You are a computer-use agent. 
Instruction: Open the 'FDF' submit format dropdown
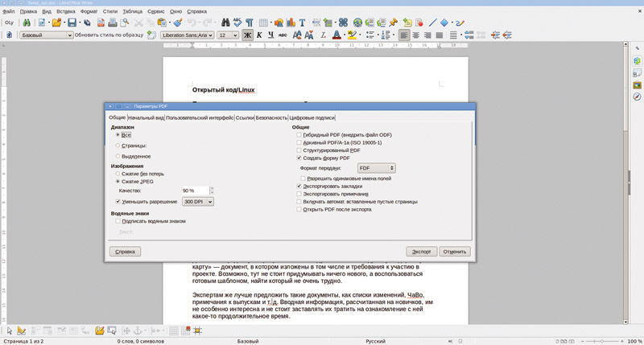[x=377, y=168]
